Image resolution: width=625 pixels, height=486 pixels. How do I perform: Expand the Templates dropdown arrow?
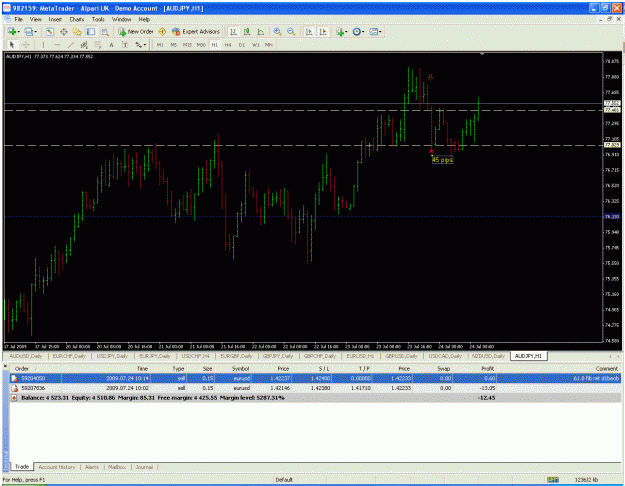point(380,31)
